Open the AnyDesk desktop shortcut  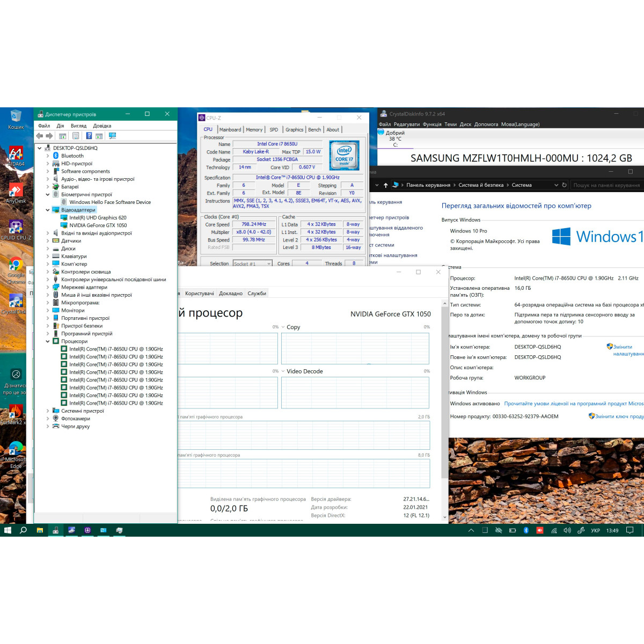pyautogui.click(x=16, y=193)
